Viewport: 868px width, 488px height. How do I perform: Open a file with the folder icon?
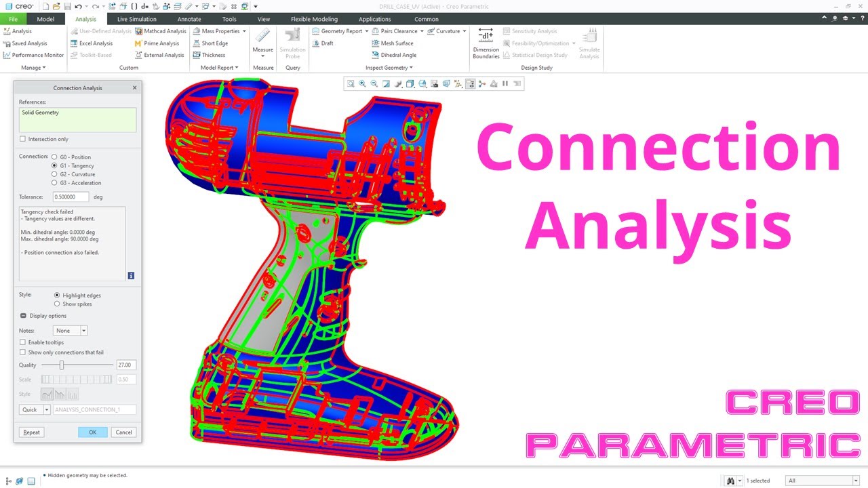56,6
